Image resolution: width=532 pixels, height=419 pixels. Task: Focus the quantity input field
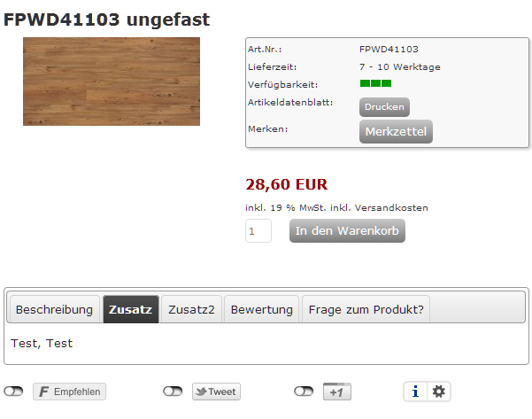coord(258,231)
